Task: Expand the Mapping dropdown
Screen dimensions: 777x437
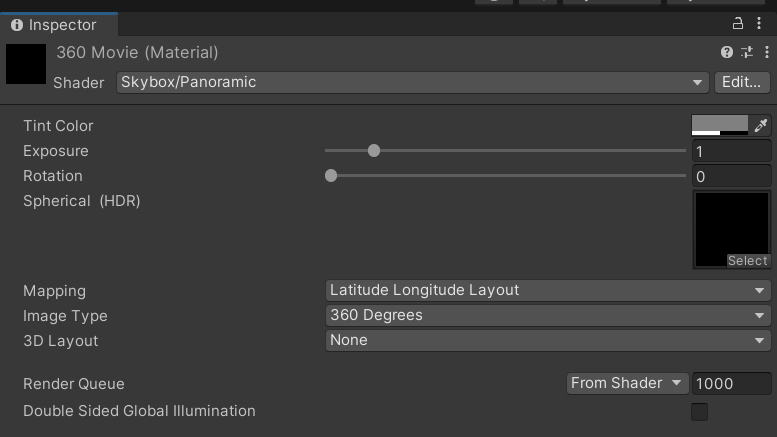Action: (548, 291)
